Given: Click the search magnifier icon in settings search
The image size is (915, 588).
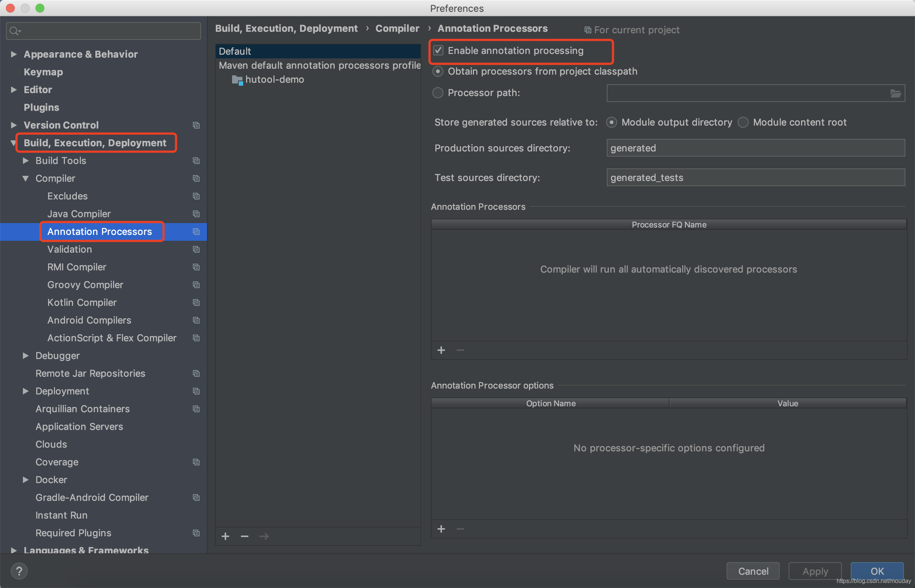Looking at the screenshot, I should click(14, 31).
